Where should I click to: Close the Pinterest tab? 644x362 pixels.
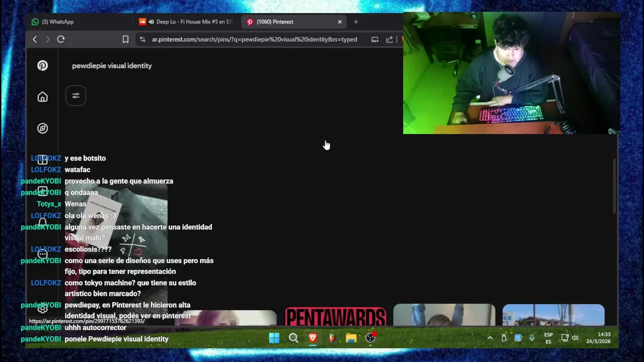pos(340,22)
